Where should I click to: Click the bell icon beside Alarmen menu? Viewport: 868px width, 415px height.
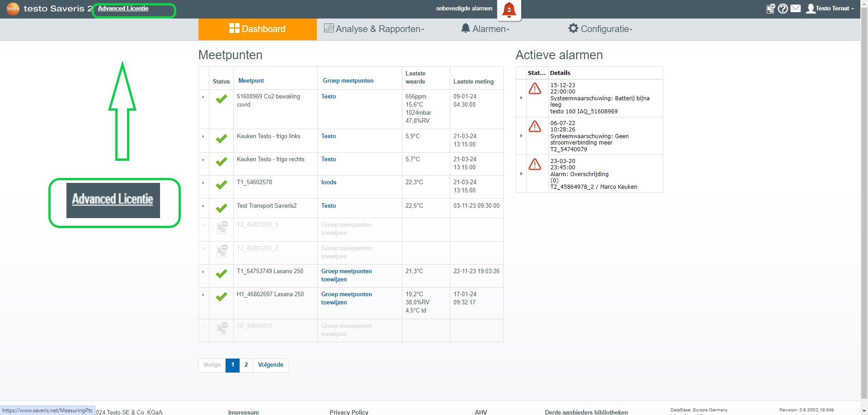coord(465,28)
